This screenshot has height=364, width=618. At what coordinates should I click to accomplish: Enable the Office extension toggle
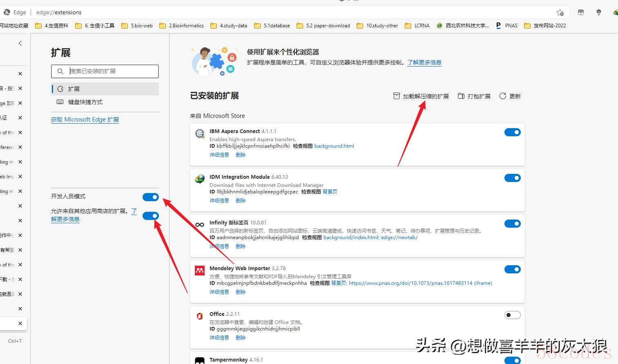[x=512, y=315]
